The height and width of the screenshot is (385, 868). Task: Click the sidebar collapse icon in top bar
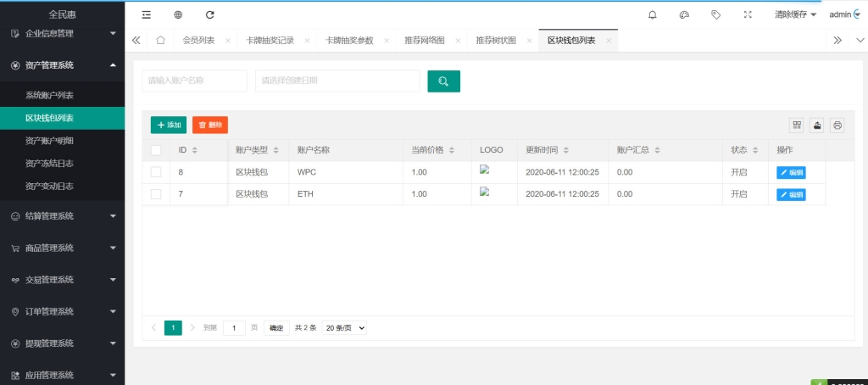pyautogui.click(x=147, y=14)
